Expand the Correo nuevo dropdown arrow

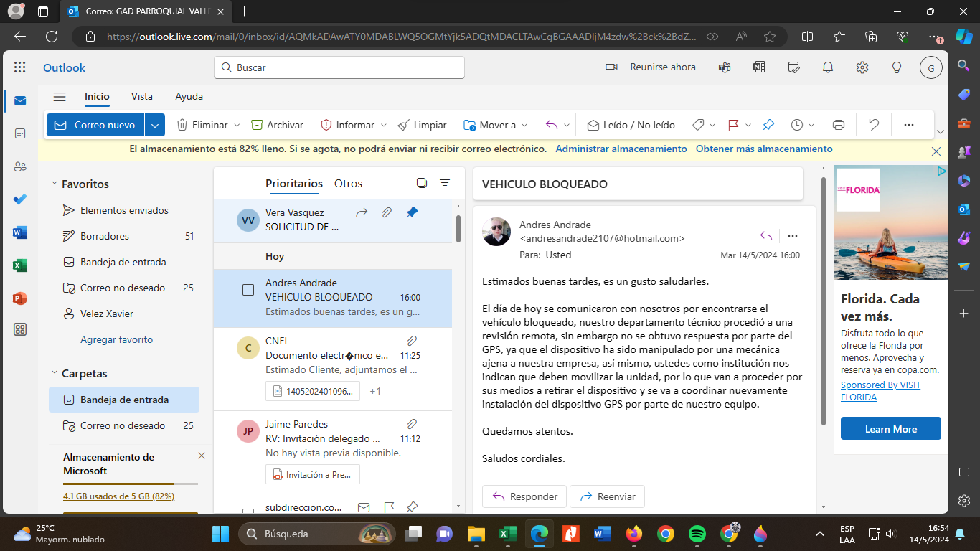click(x=155, y=125)
